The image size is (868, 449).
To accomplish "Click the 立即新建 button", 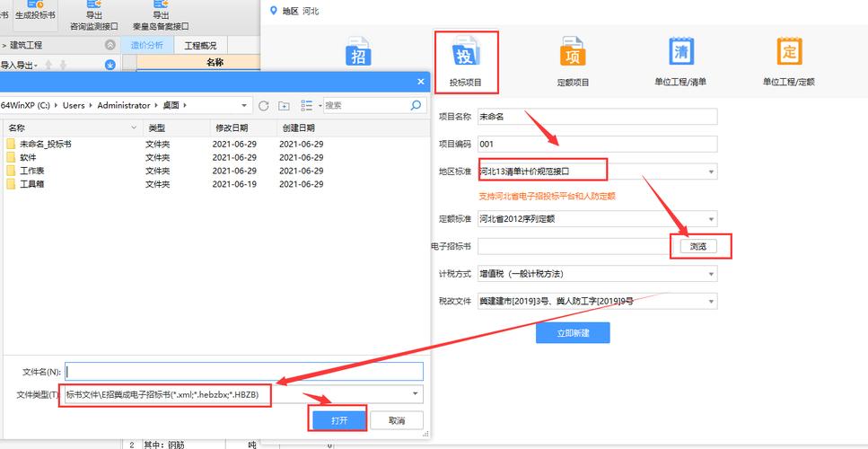I will point(573,333).
